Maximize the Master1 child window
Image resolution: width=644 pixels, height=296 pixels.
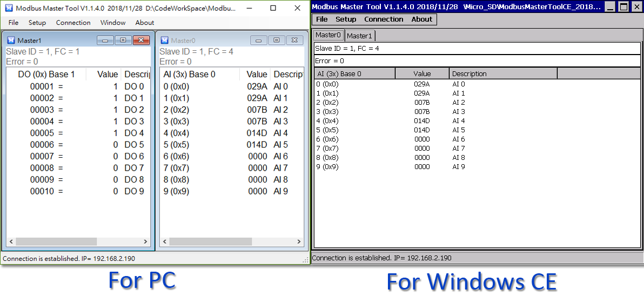pyautogui.click(x=123, y=40)
